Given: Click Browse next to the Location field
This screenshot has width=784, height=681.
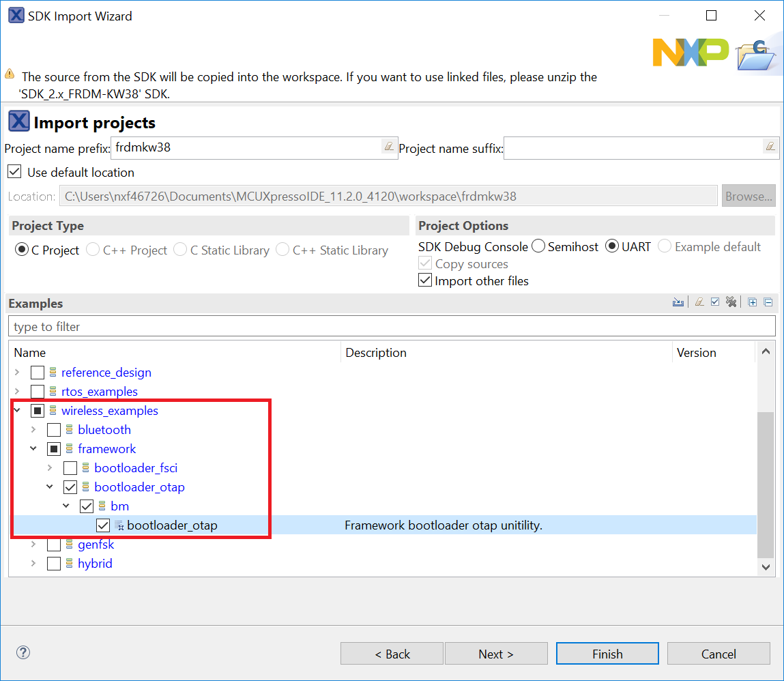Looking at the screenshot, I should (x=748, y=196).
